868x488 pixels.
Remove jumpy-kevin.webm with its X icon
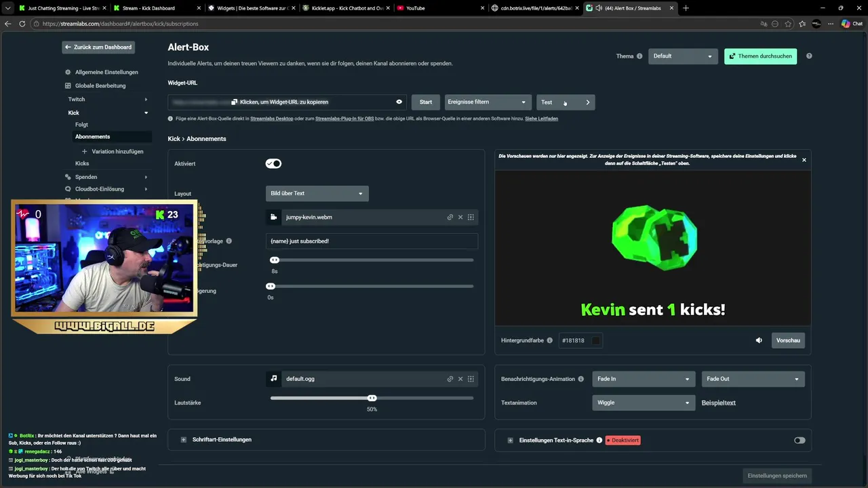[460, 218]
